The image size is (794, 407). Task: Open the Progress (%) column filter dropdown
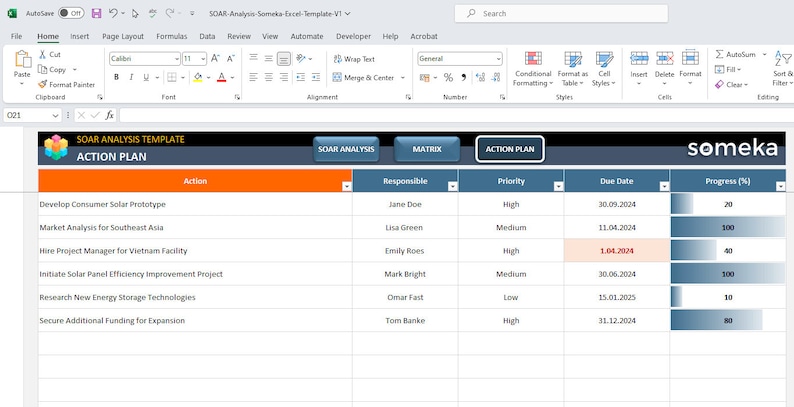780,187
